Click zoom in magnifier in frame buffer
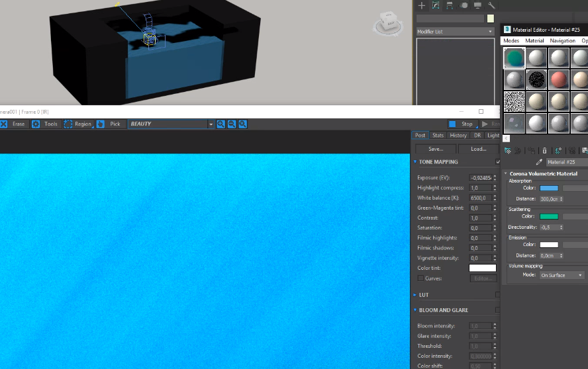 220,124
